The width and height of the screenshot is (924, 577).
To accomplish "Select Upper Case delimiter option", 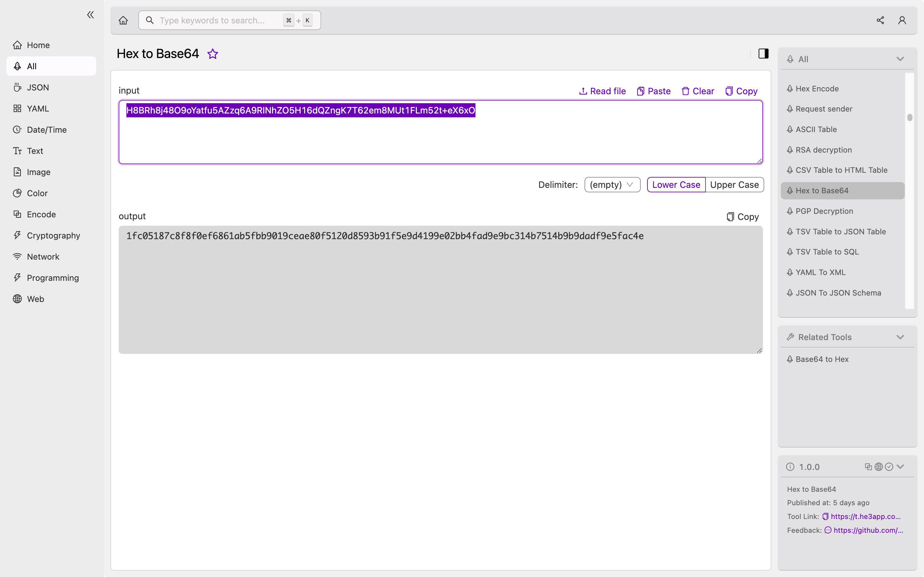I will (x=734, y=184).
